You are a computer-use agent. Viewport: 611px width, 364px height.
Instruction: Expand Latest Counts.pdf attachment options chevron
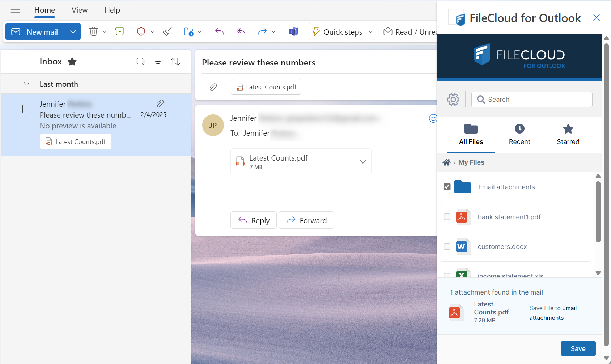[362, 161]
